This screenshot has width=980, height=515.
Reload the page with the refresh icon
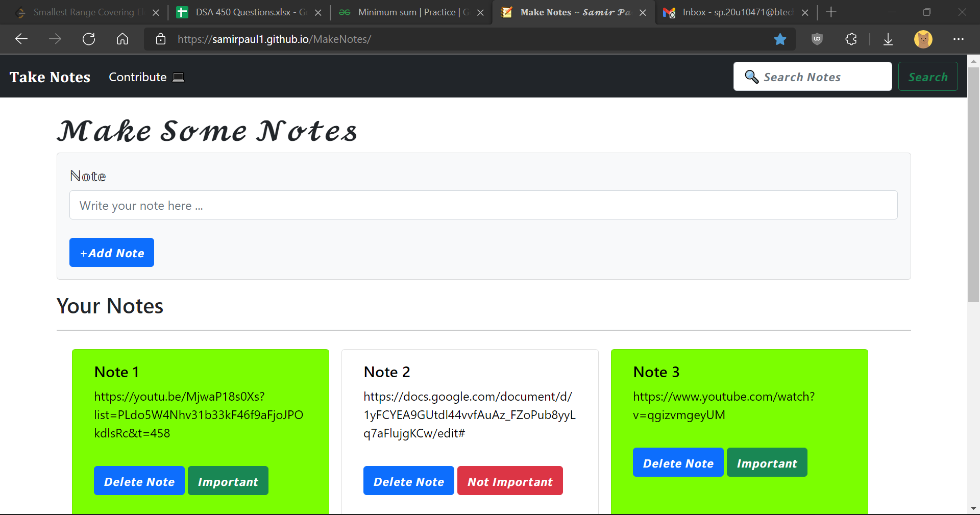coord(89,39)
